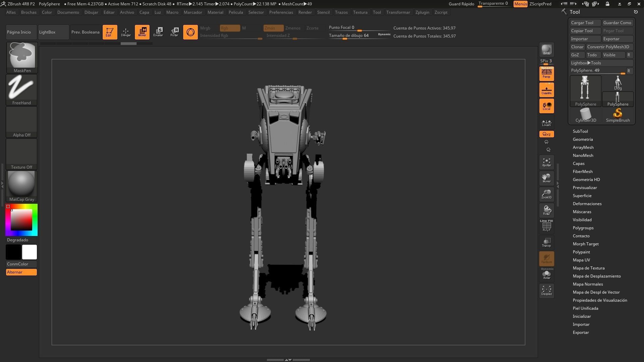Open the Texture Off selector
Screen dimensions: 644x362
click(x=22, y=154)
